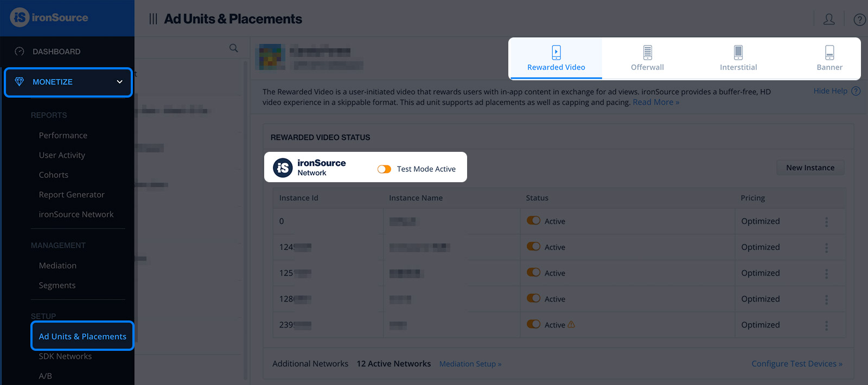Click the search magnifier icon
Screen dimensions: 868x385
click(x=234, y=48)
